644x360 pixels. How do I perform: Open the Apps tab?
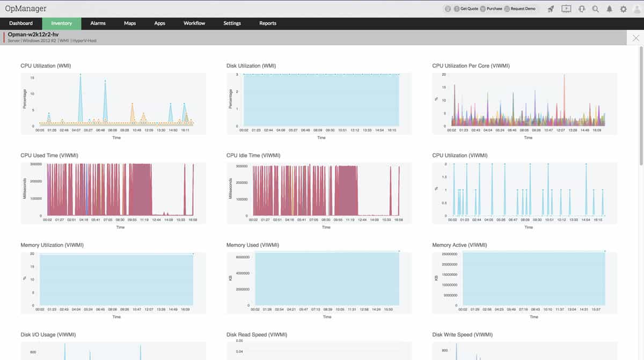[x=160, y=23]
